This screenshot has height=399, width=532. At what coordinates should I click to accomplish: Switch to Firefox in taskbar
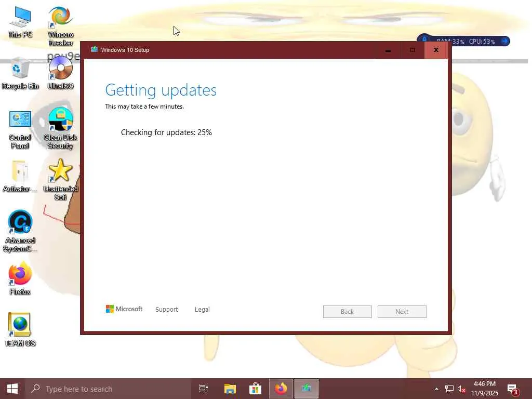281,389
